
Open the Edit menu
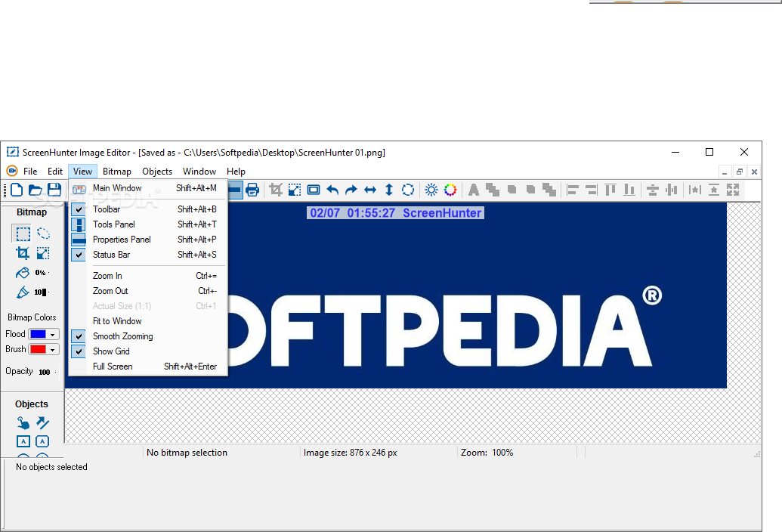coord(55,171)
